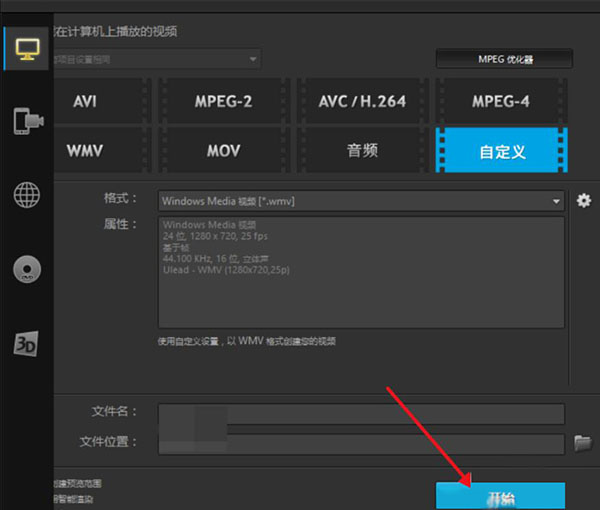This screenshot has height=510, width=600.
Task: Switch to the Web upload globe icon
Action: point(27,195)
